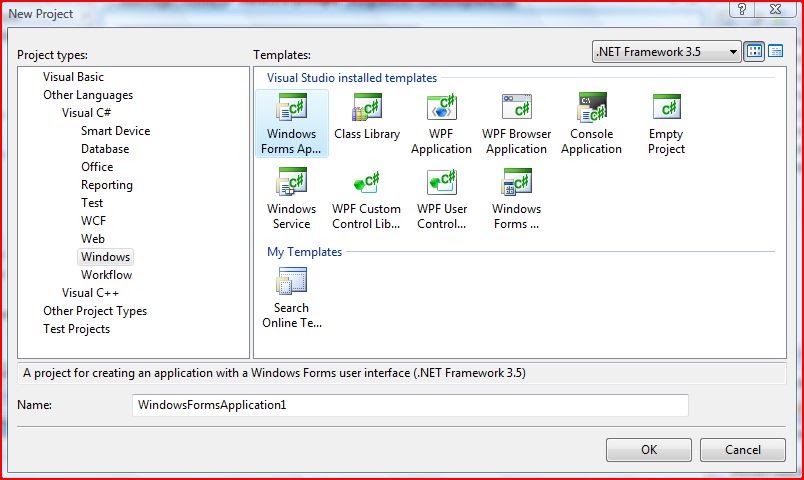Click the project Name input field
This screenshot has height=480, width=804.
pos(410,405)
